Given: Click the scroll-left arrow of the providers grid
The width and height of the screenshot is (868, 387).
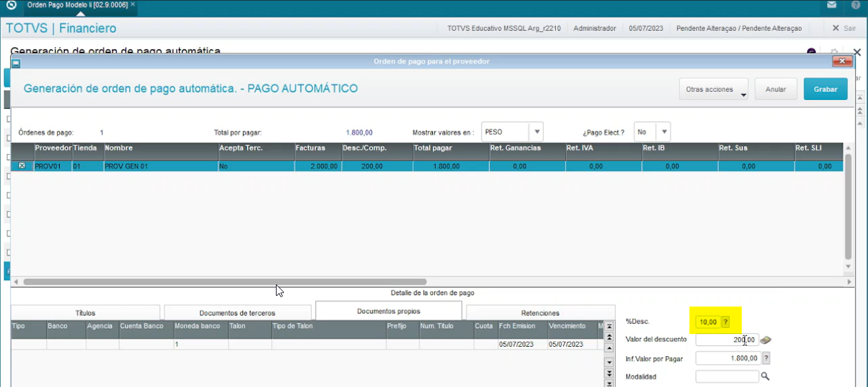Looking at the screenshot, I should click(17, 282).
